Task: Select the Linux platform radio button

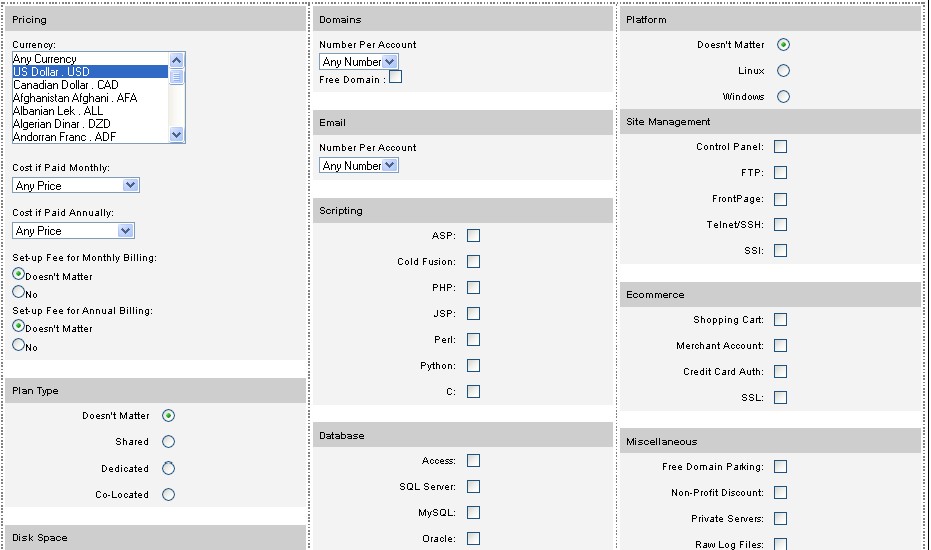Action: (783, 71)
